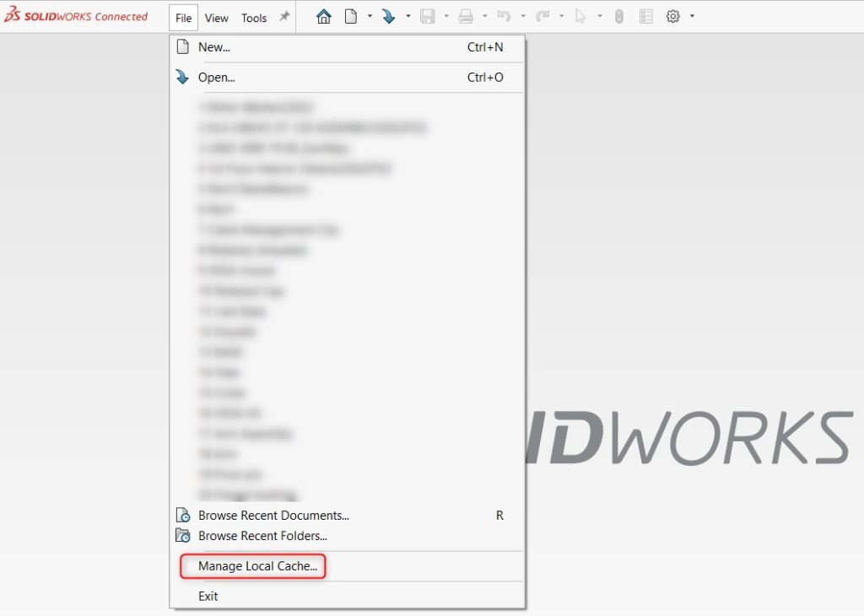The height and width of the screenshot is (616, 864).
Task: Expand the dropdown arrow beside Options gear
Action: 692,17
